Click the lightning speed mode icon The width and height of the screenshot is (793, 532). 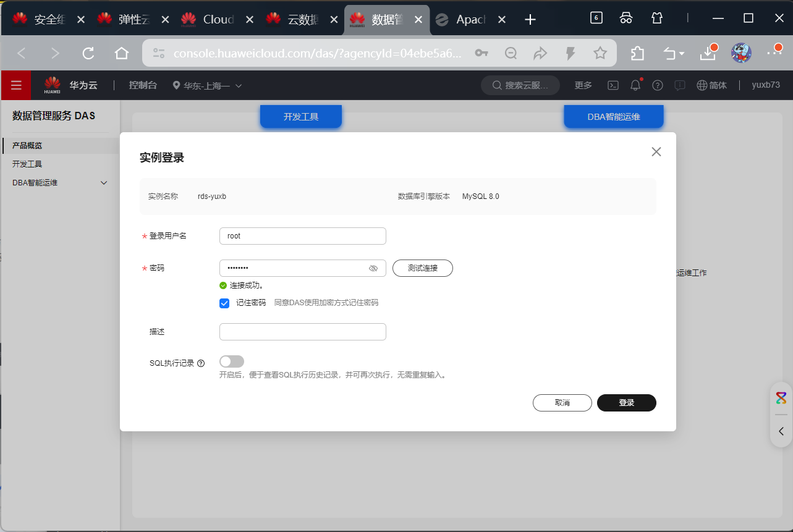pos(570,53)
